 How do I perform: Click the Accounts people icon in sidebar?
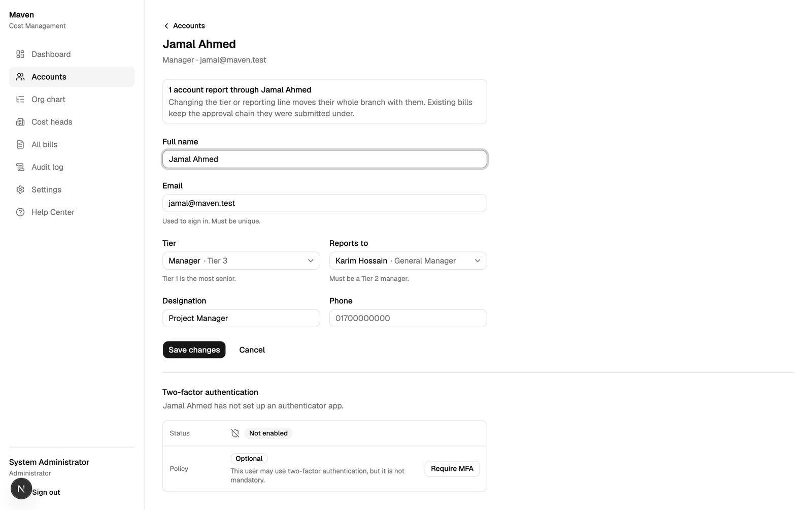20,77
